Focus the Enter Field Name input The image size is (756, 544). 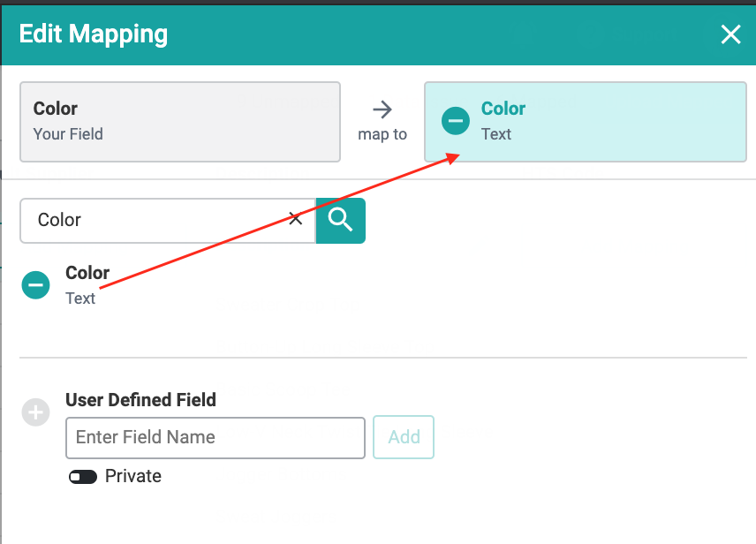coord(215,437)
